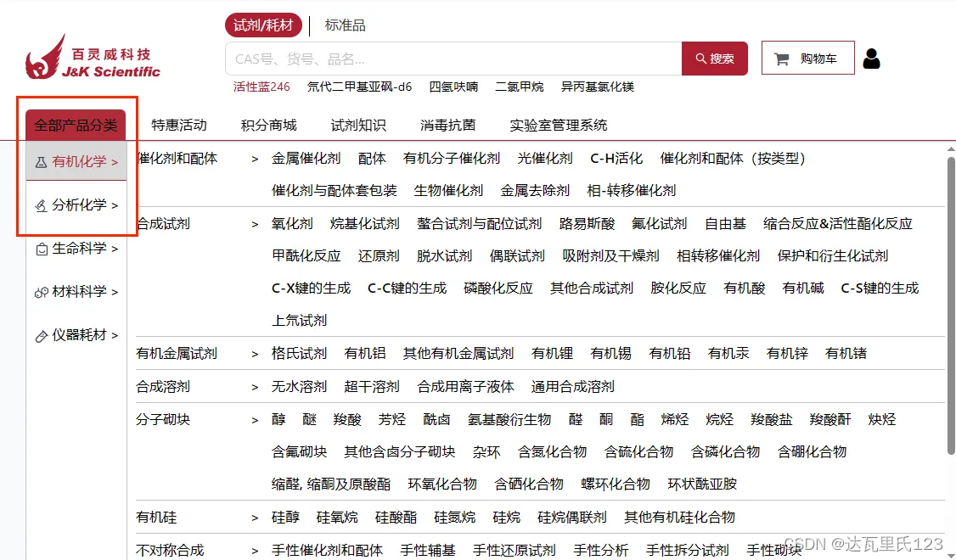
Task: Open the 仪器耗材 category
Action: [x=76, y=334]
